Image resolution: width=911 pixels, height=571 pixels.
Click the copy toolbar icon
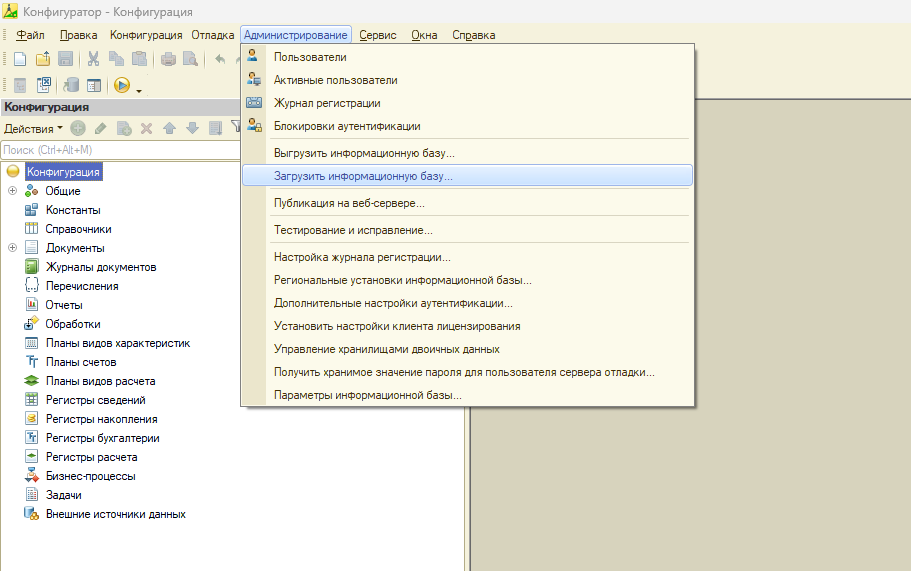pyautogui.click(x=116, y=59)
